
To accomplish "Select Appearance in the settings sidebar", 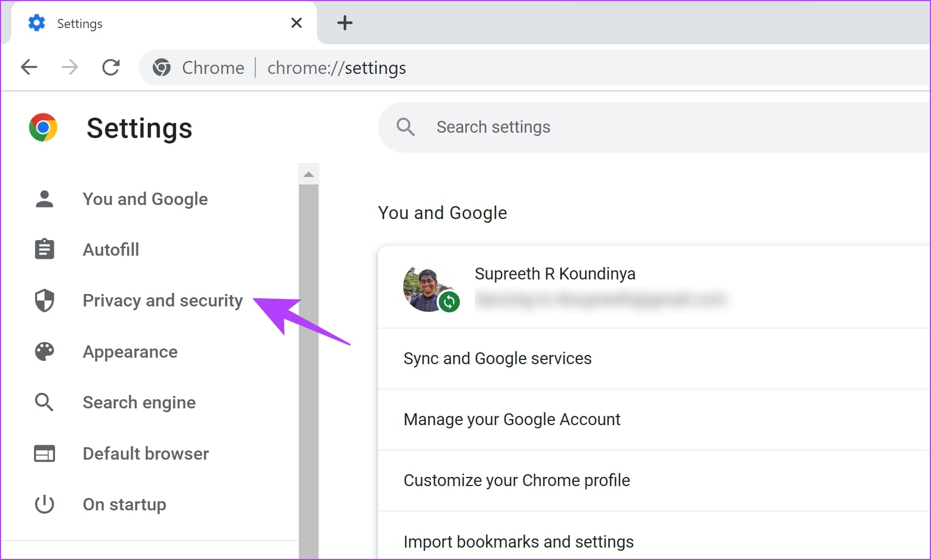I will point(130,352).
